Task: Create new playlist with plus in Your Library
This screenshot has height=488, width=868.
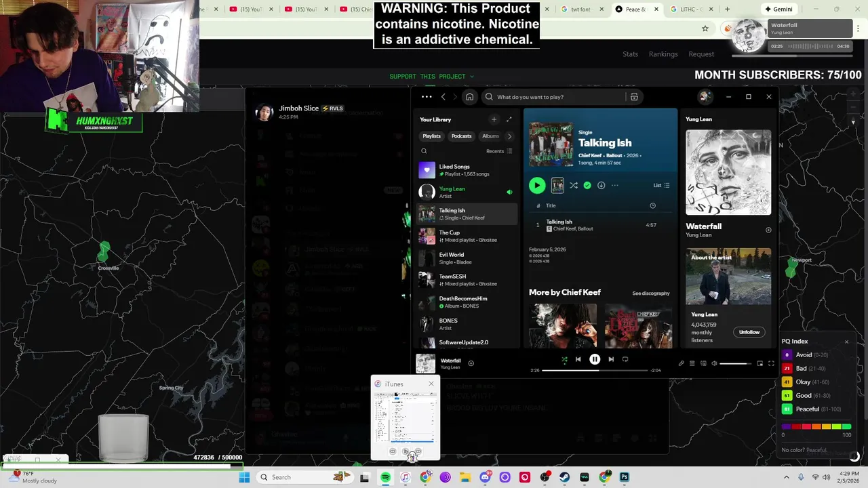Action: pyautogui.click(x=494, y=119)
